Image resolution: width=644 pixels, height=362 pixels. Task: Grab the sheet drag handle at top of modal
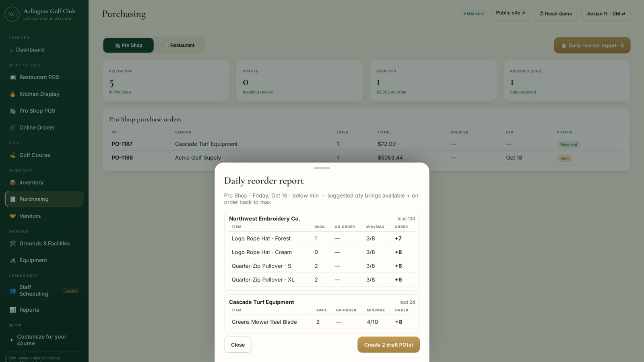click(322, 168)
